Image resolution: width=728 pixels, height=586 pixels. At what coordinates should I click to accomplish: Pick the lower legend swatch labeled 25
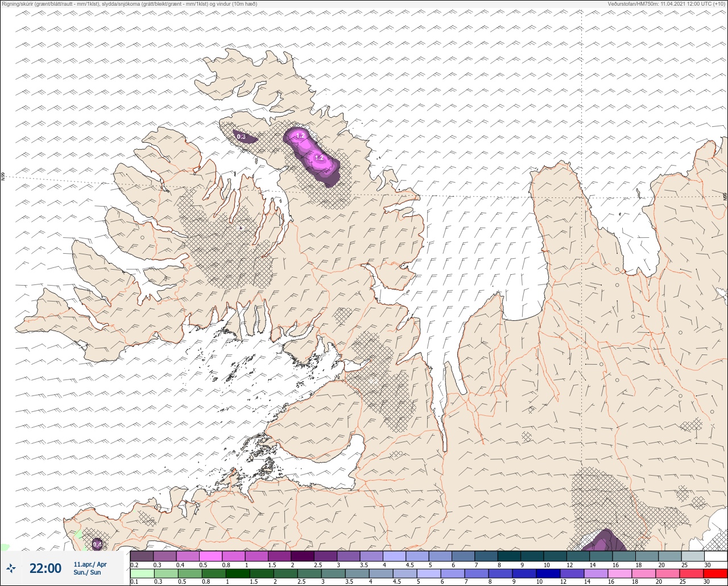click(x=693, y=573)
